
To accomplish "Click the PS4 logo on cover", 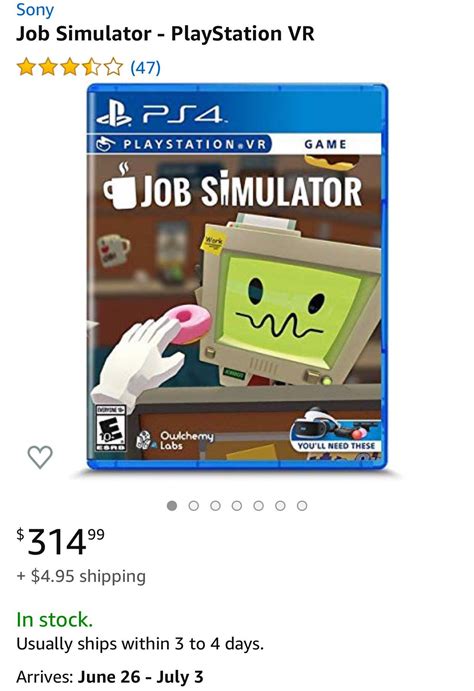I will coord(162,114).
